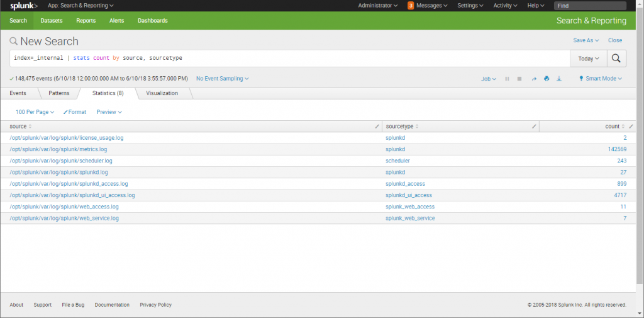Open the File a Bug link

(73, 305)
